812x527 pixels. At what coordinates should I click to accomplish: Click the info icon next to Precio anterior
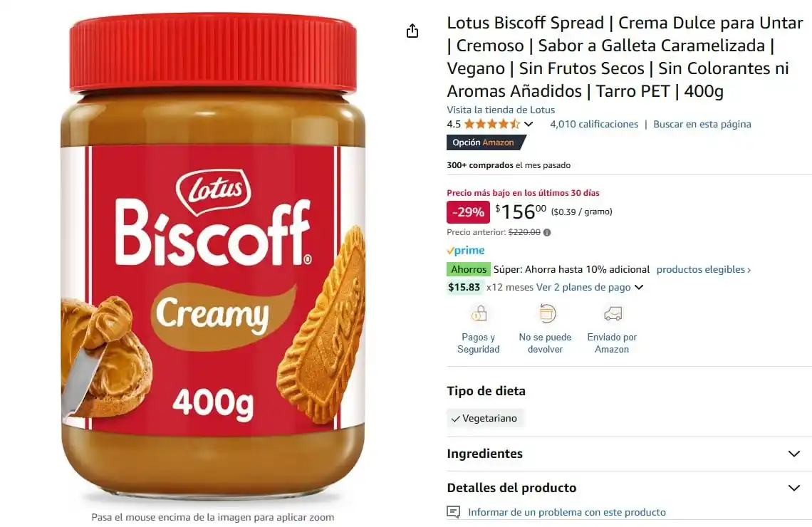[x=547, y=232]
